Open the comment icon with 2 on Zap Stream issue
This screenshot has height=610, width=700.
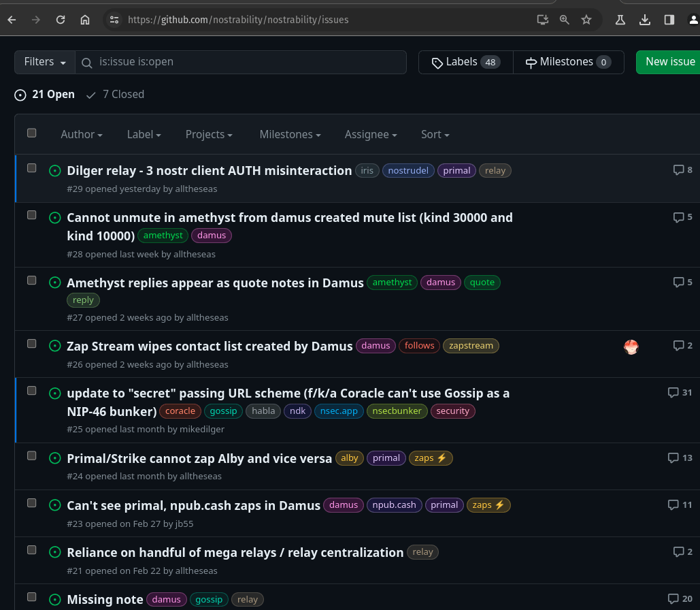(682, 345)
